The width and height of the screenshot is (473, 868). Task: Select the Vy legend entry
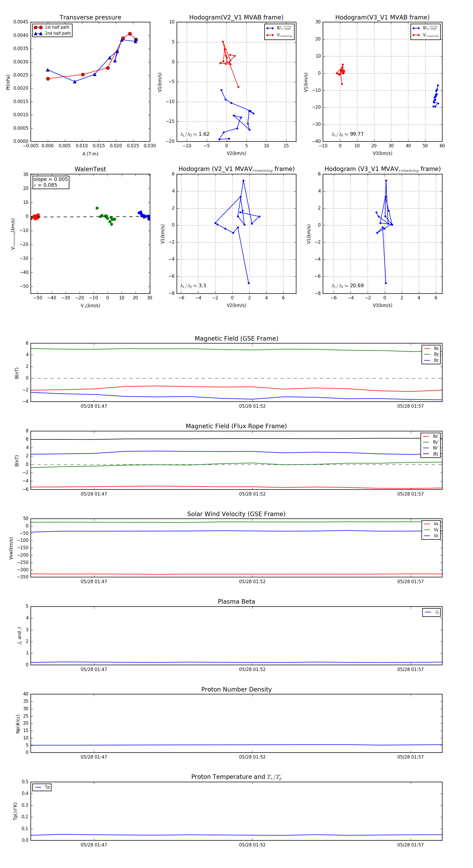click(x=431, y=530)
